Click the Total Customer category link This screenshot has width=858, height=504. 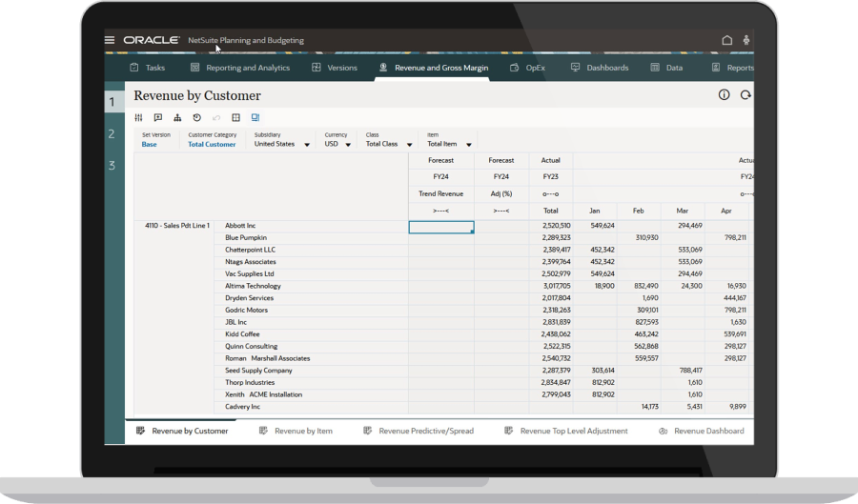(212, 145)
